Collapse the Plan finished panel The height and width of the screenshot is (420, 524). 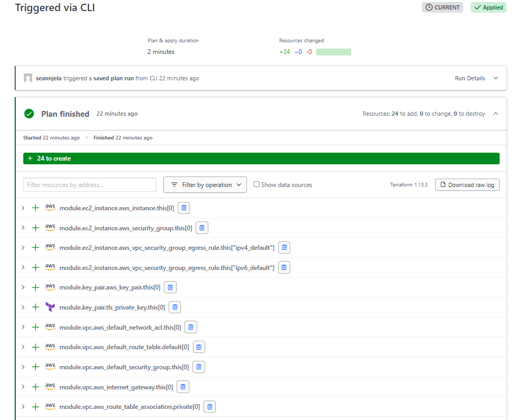(495, 114)
